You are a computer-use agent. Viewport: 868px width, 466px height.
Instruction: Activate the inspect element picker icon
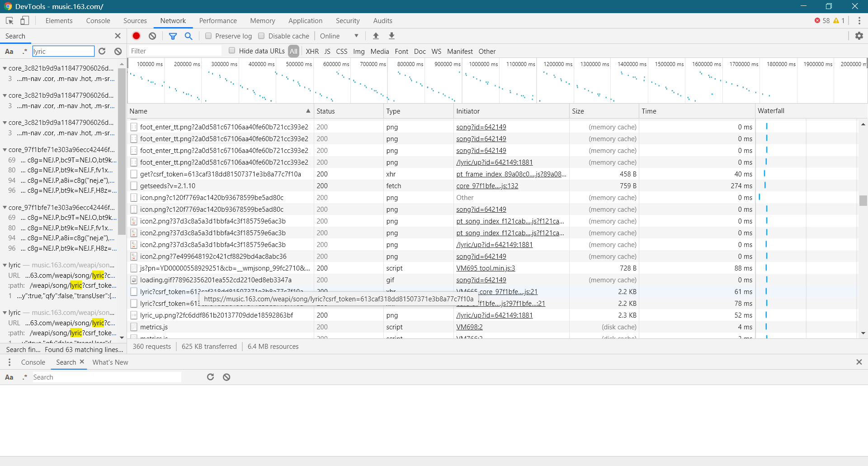[x=9, y=21]
